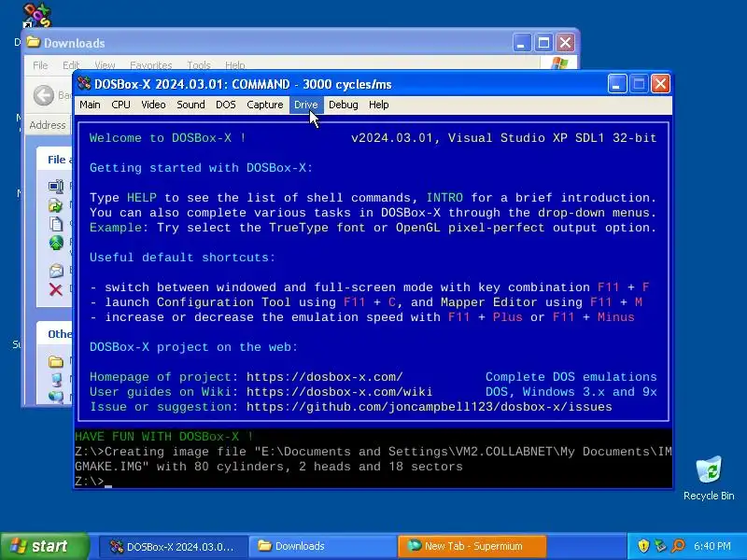The image size is (747, 560).
Task: Open the Main menu in DOSBox-X
Action: [90, 105]
